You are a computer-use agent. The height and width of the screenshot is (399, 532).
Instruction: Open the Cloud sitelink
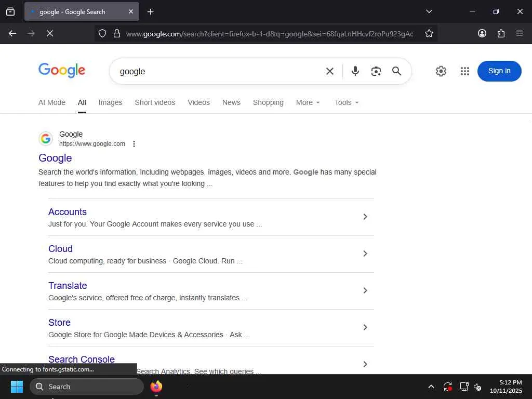click(x=60, y=249)
